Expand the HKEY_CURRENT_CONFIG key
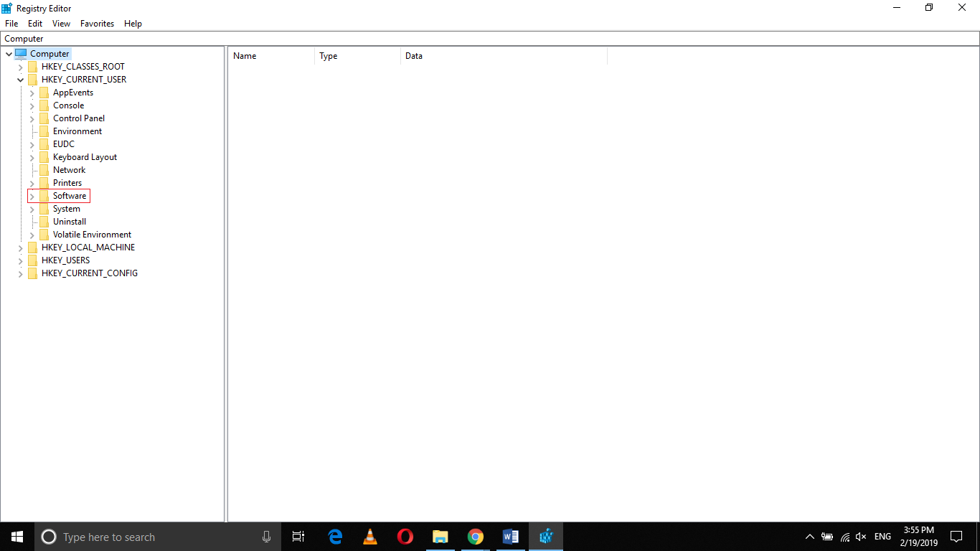The width and height of the screenshot is (980, 551). coord(20,273)
